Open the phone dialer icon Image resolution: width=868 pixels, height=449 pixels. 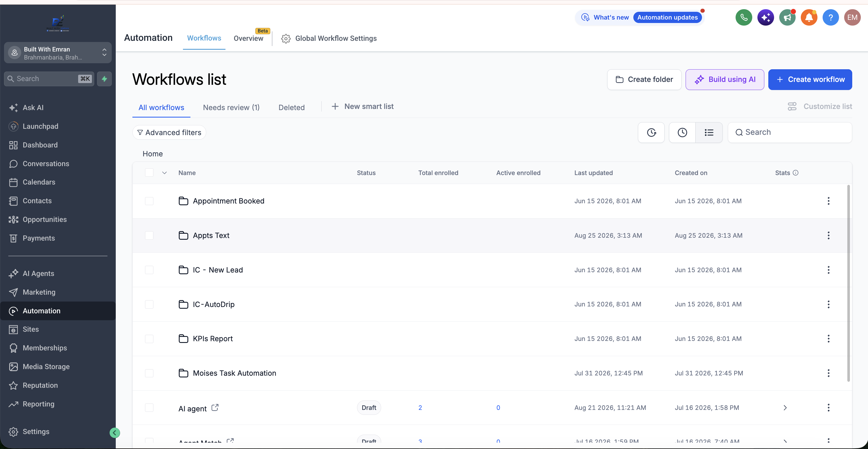[743, 17]
